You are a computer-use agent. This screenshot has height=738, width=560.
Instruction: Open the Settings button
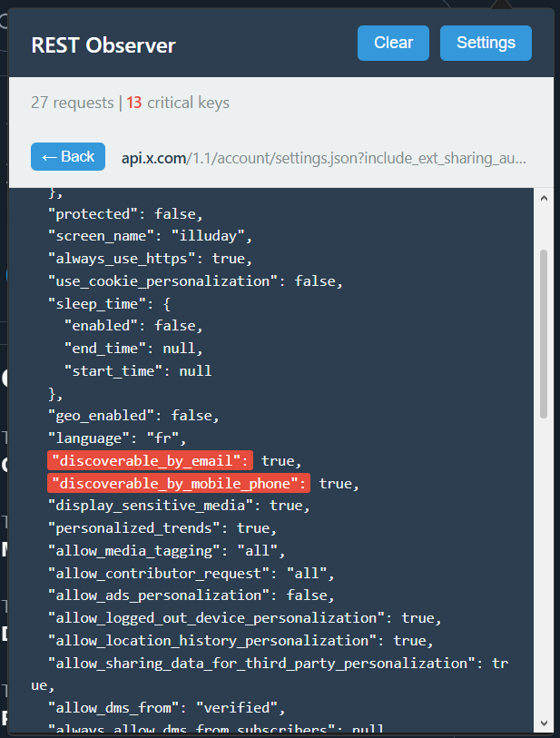pyautogui.click(x=486, y=43)
